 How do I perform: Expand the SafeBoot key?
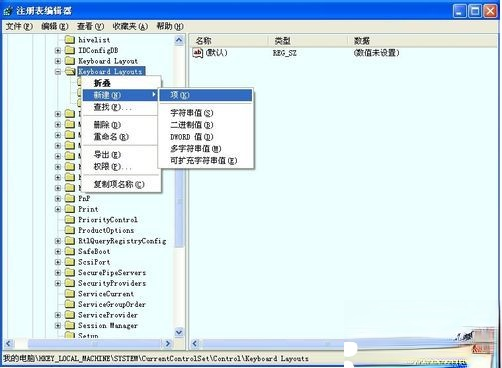[x=58, y=252]
